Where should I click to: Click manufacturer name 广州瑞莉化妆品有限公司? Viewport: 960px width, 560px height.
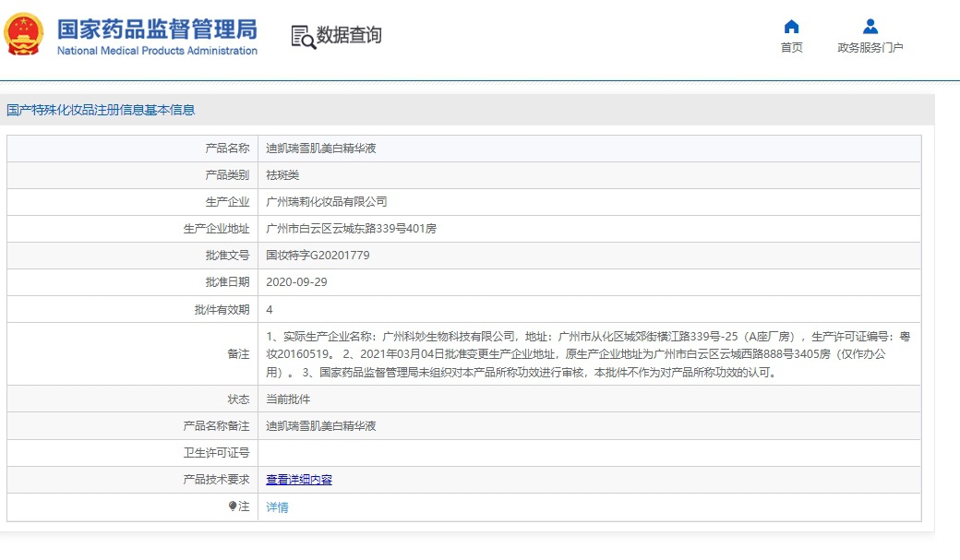click(327, 202)
